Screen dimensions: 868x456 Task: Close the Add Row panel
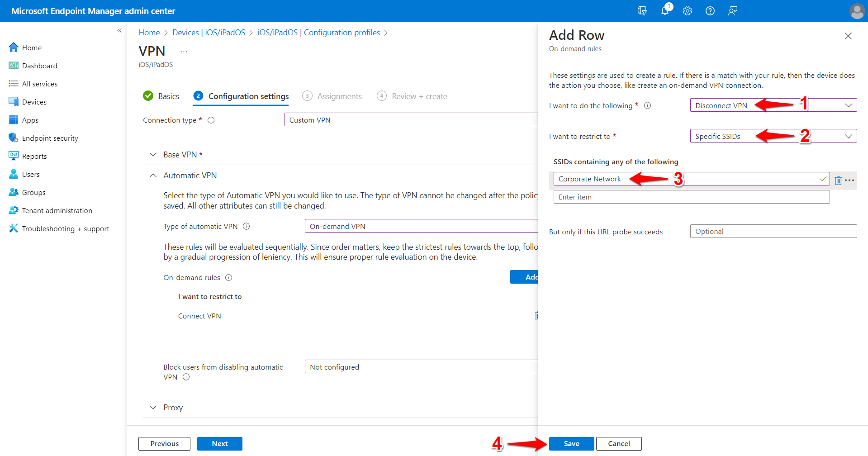848,36
